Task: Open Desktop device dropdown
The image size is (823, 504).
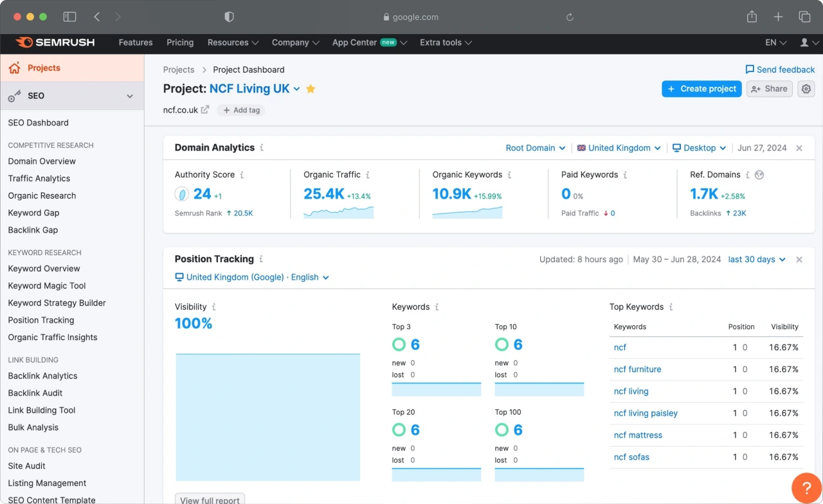Action: pos(699,148)
